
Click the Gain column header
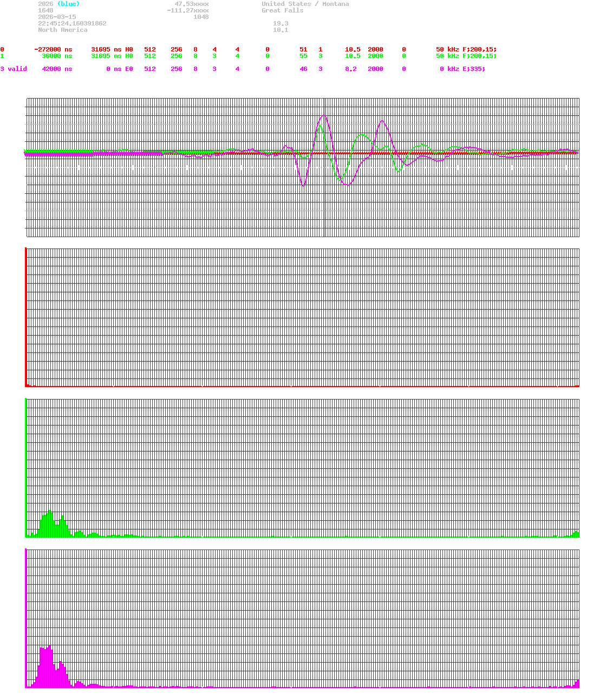click(353, 43)
